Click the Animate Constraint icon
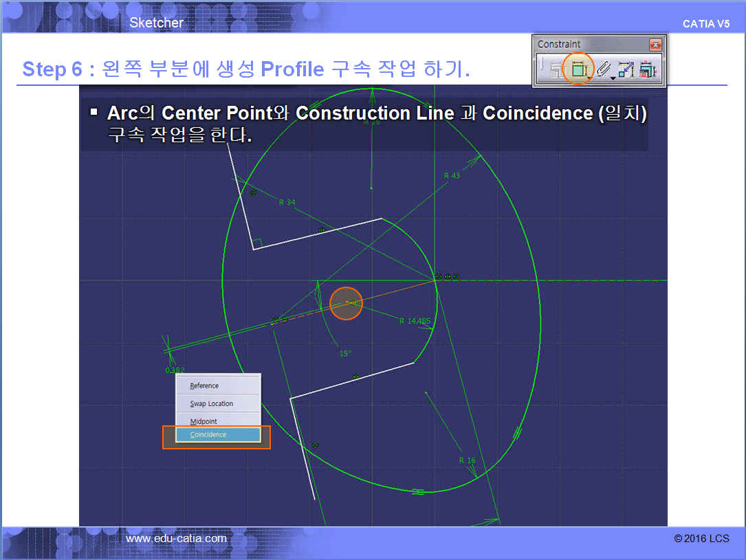Screen dimensions: 746x560 647,69
